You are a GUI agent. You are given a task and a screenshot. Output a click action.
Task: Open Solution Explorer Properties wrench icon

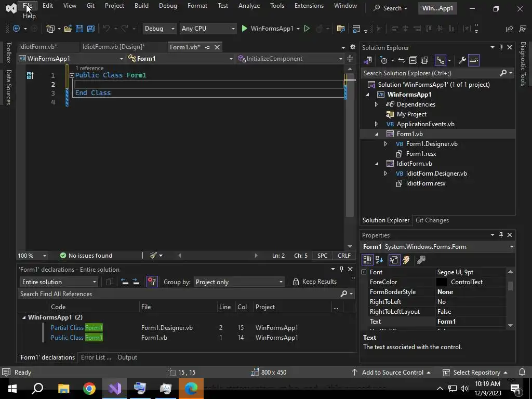coord(462,60)
